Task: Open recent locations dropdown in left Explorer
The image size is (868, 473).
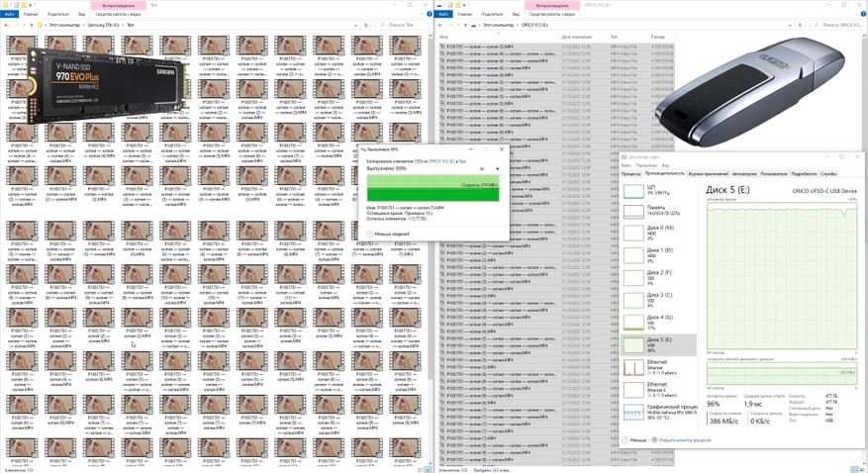Action: pos(24,25)
